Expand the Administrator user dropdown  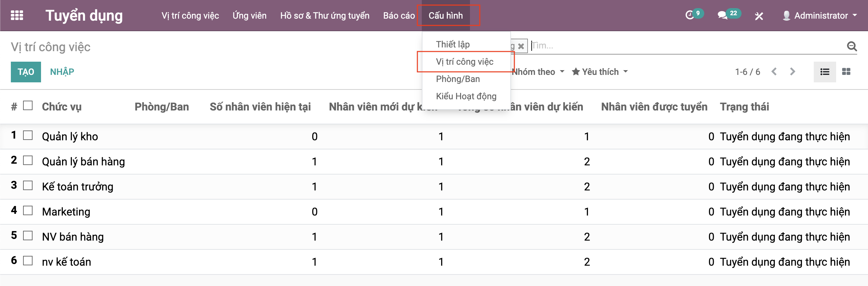820,16
